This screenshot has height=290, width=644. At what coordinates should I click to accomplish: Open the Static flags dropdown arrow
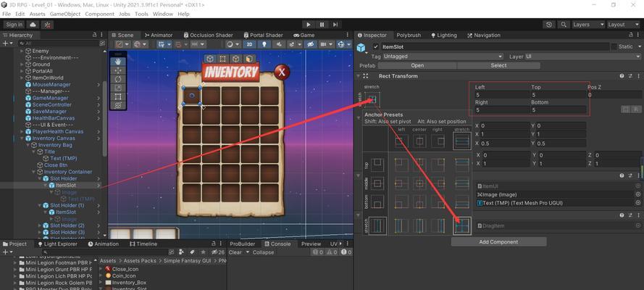(638, 47)
